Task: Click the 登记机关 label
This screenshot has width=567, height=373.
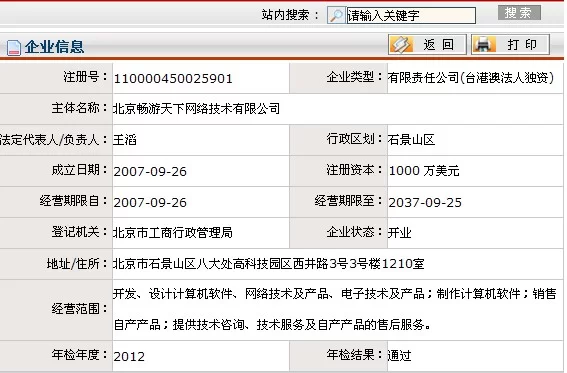Action: pyautogui.click(x=80, y=232)
